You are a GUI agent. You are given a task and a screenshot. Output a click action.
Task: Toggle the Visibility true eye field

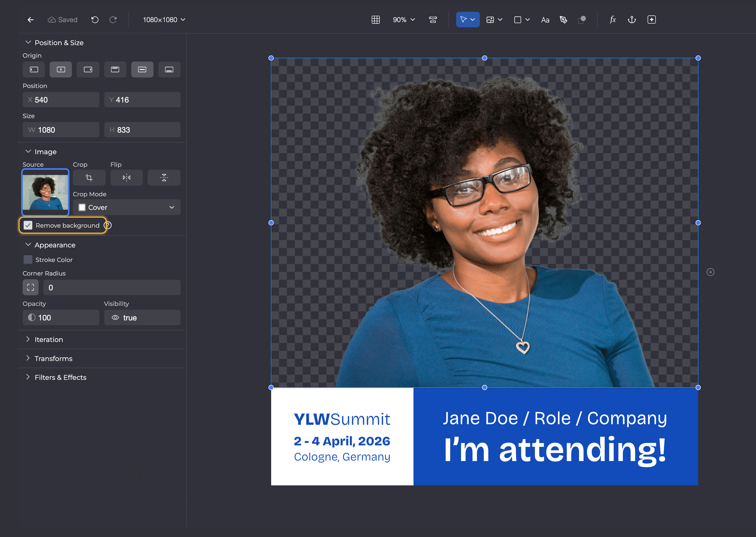pyautogui.click(x=142, y=317)
